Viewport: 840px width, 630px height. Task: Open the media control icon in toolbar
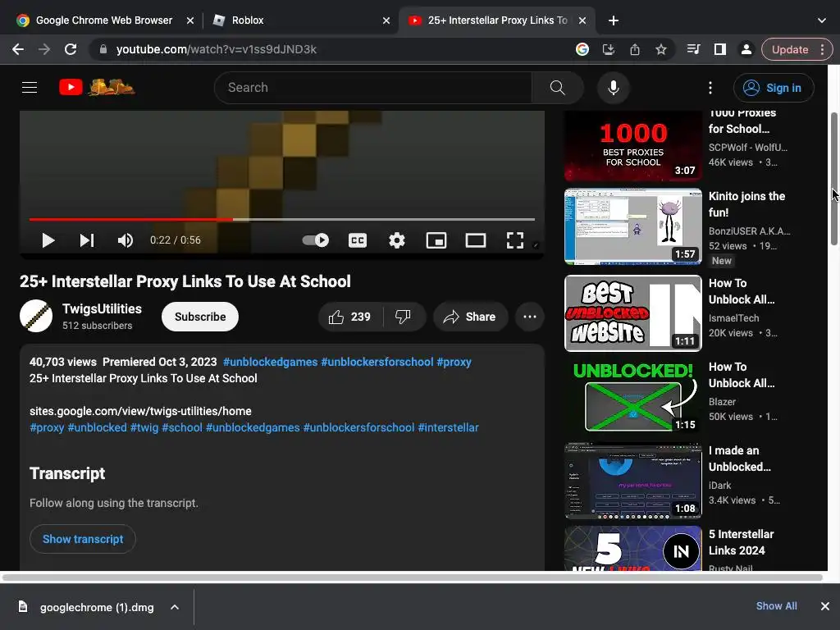pyautogui.click(x=694, y=49)
